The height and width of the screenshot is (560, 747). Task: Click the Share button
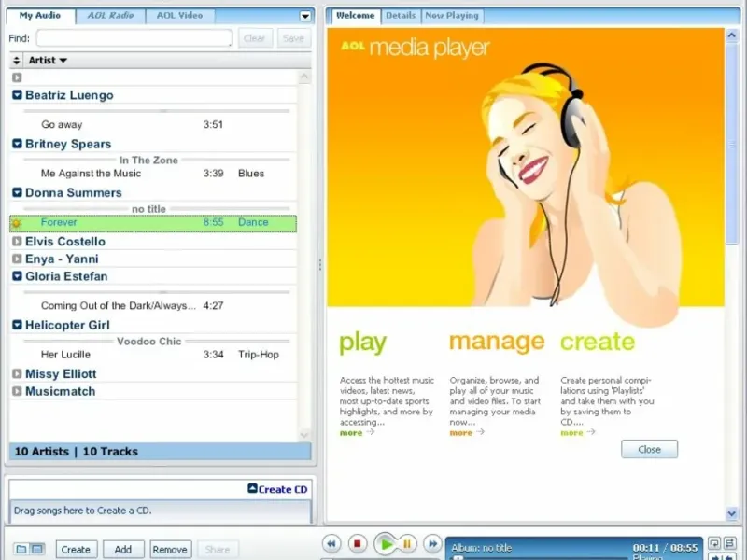(218, 550)
